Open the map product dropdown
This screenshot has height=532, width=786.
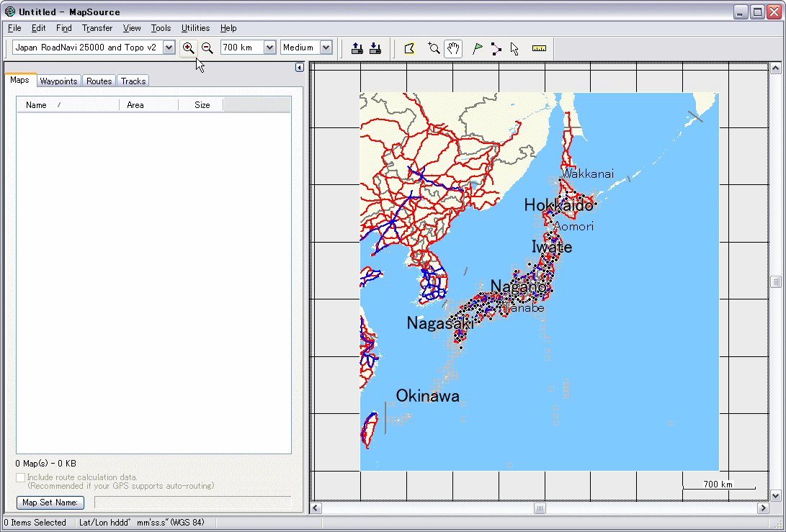point(169,48)
